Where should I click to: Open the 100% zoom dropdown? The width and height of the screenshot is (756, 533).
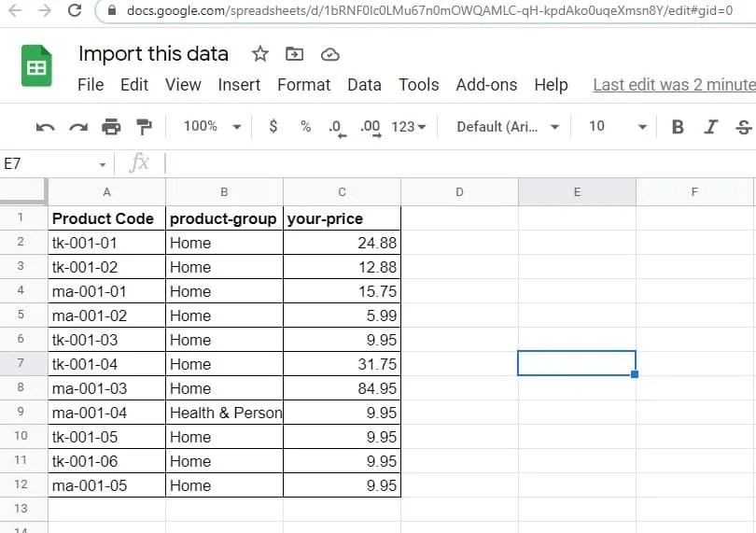point(212,126)
